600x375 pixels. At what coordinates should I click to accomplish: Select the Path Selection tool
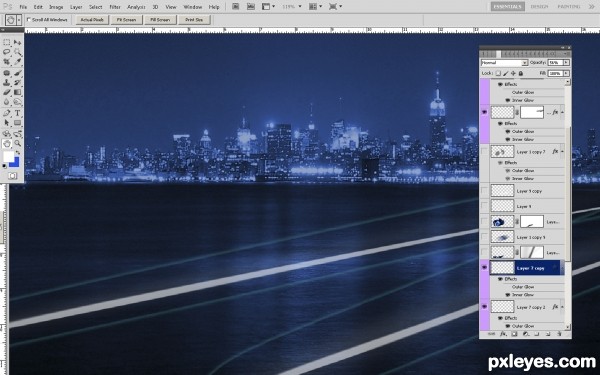tap(7, 123)
